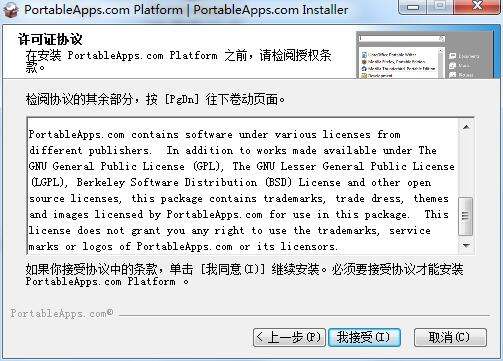Screen dimensions: 503x361
Task: Click the scrollbar track above the thumb
Action: pyautogui.click(x=466, y=165)
